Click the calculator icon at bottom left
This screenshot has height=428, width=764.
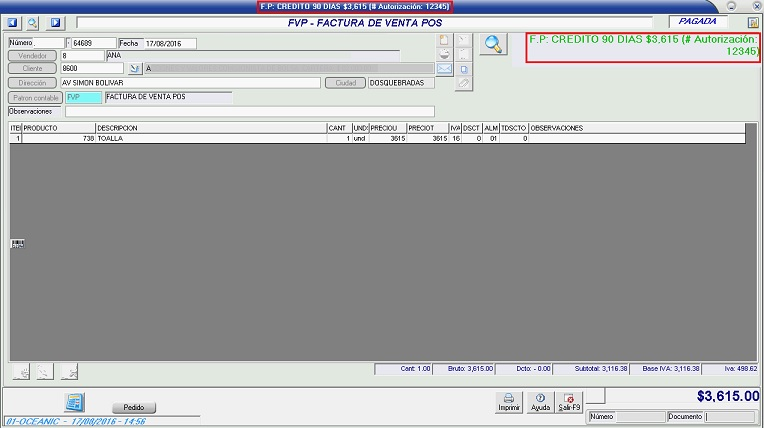(x=73, y=402)
